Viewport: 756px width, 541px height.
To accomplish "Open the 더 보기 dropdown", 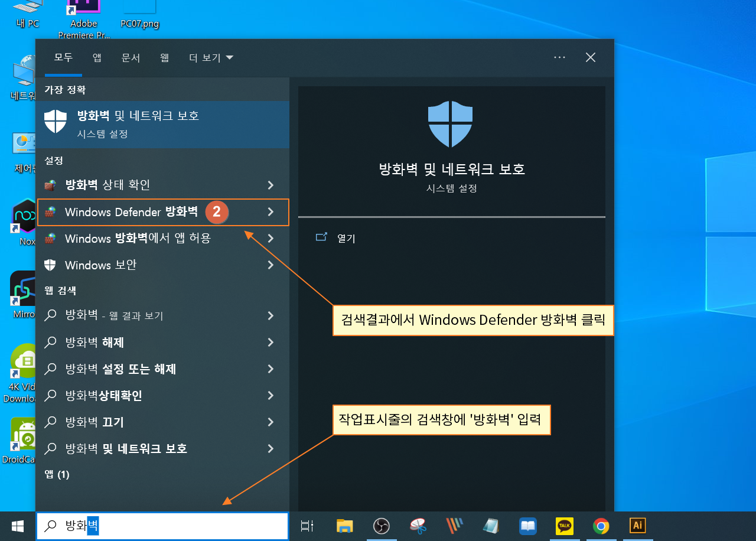I will pyautogui.click(x=211, y=58).
